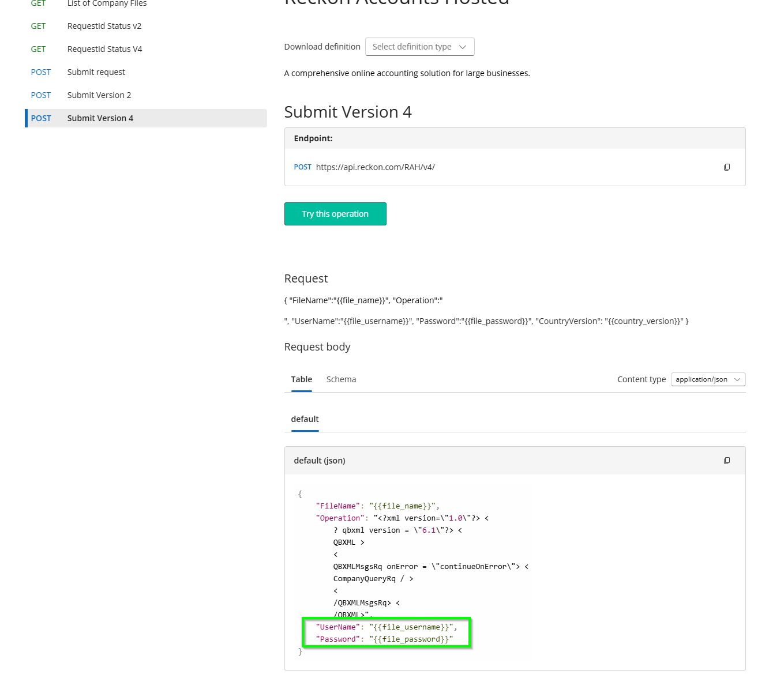Click the Endpoint: header label
The image size is (784, 697).
pyautogui.click(x=313, y=138)
